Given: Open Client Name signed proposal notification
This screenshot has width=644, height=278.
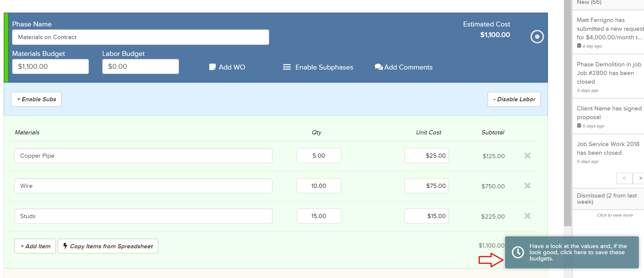Looking at the screenshot, I should click(x=608, y=117).
